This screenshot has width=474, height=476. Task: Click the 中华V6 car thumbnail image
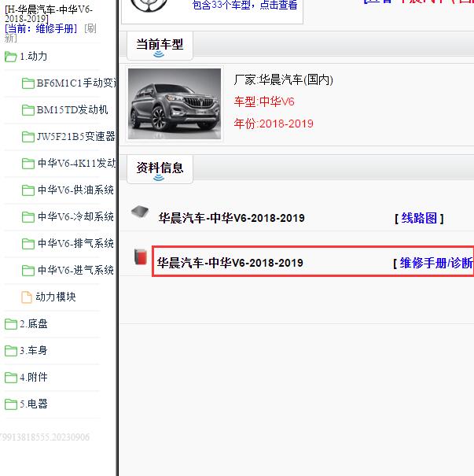(x=175, y=104)
